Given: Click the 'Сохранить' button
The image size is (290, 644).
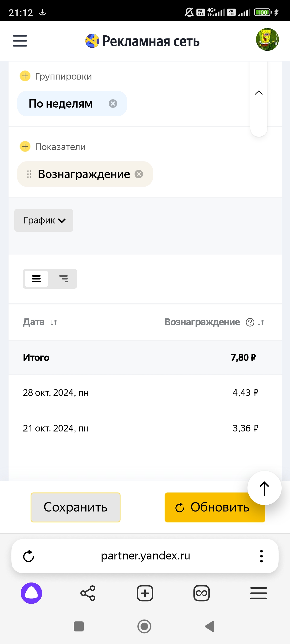Looking at the screenshot, I should tap(75, 507).
